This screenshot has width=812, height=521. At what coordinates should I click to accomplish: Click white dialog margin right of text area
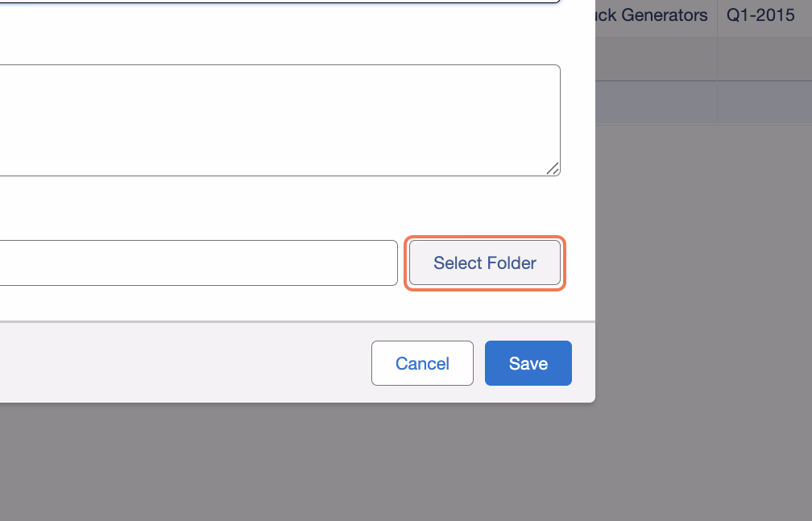[578, 120]
